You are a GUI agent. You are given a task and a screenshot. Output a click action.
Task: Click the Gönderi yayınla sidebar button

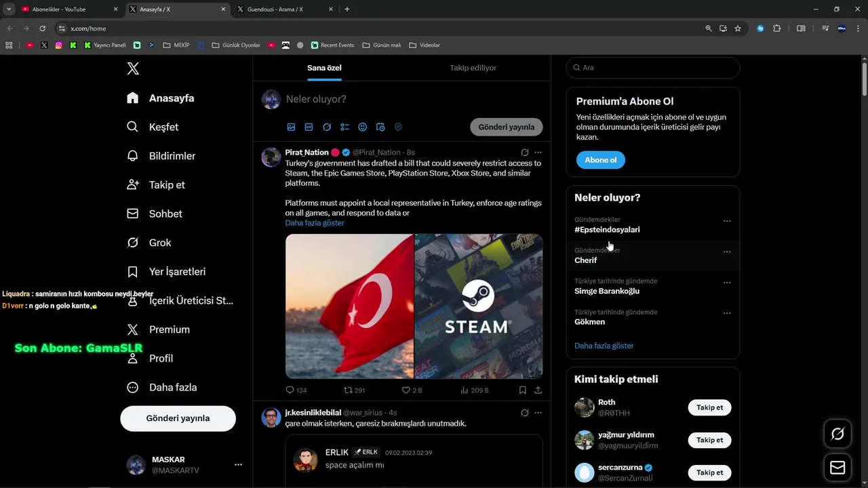tap(178, 418)
